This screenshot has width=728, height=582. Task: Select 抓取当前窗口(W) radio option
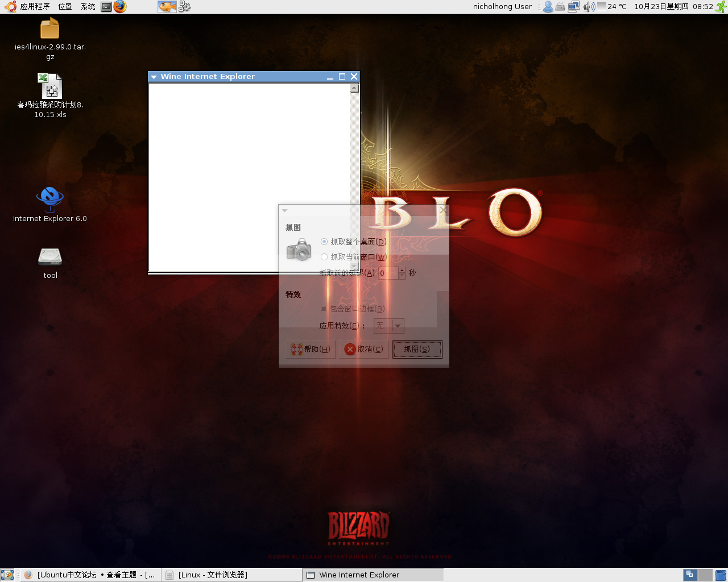[353, 257]
